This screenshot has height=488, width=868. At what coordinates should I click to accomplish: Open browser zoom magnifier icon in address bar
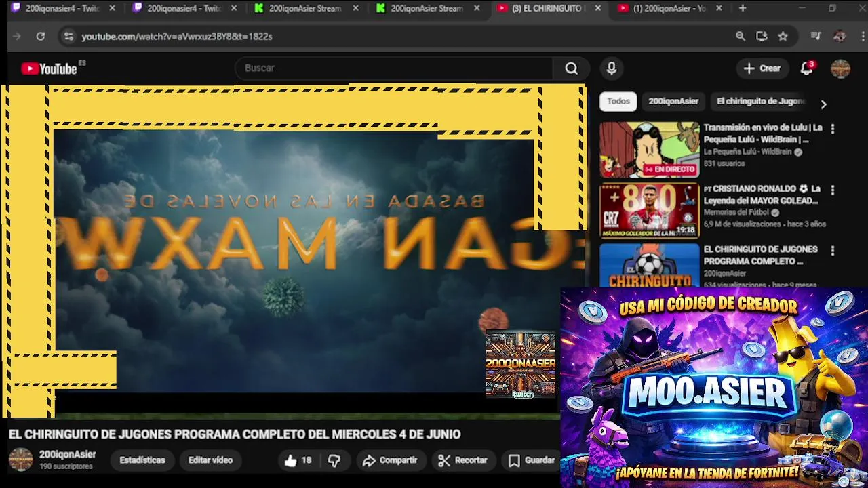(x=741, y=37)
